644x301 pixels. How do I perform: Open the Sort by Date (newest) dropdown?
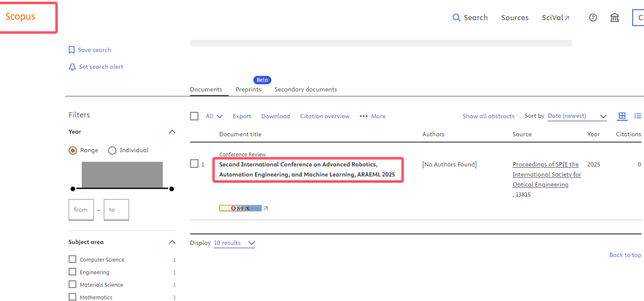coord(577,116)
